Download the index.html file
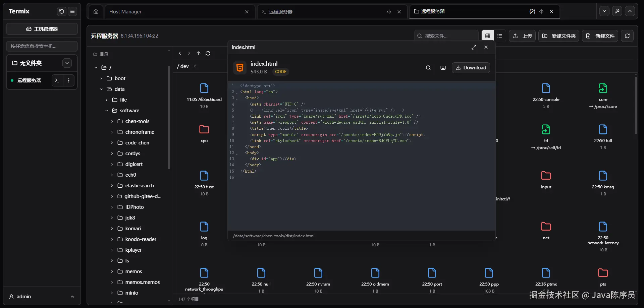Screen dimensions: 644x308 pyautogui.click(x=471, y=68)
